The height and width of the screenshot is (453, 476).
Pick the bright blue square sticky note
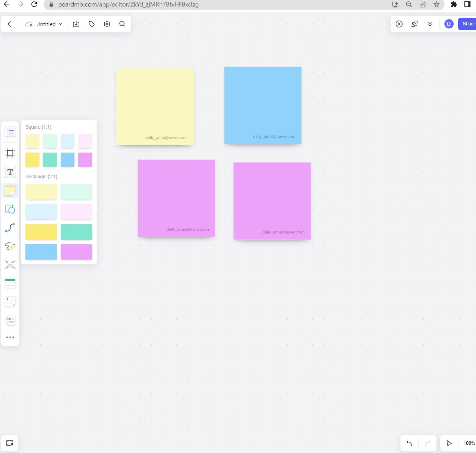pyautogui.click(x=68, y=159)
